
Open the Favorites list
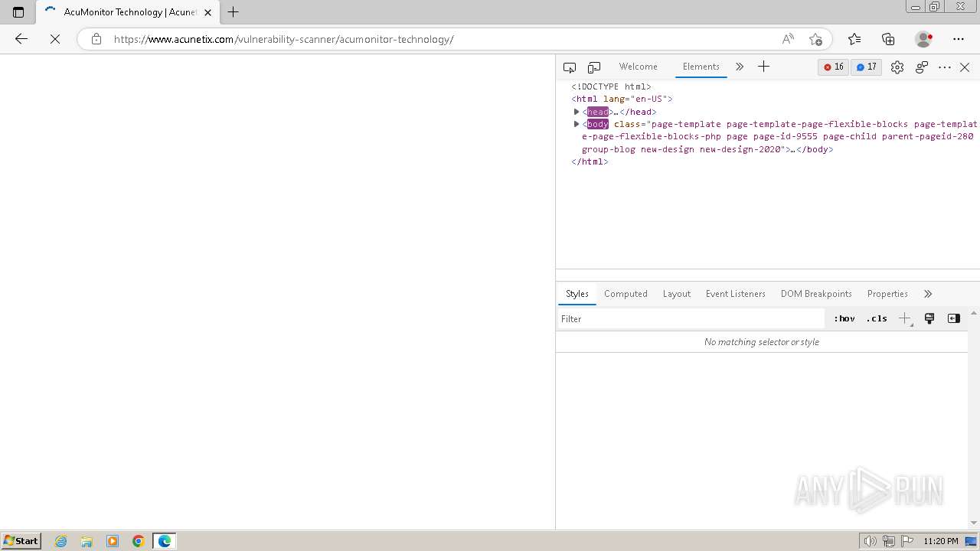point(854,39)
